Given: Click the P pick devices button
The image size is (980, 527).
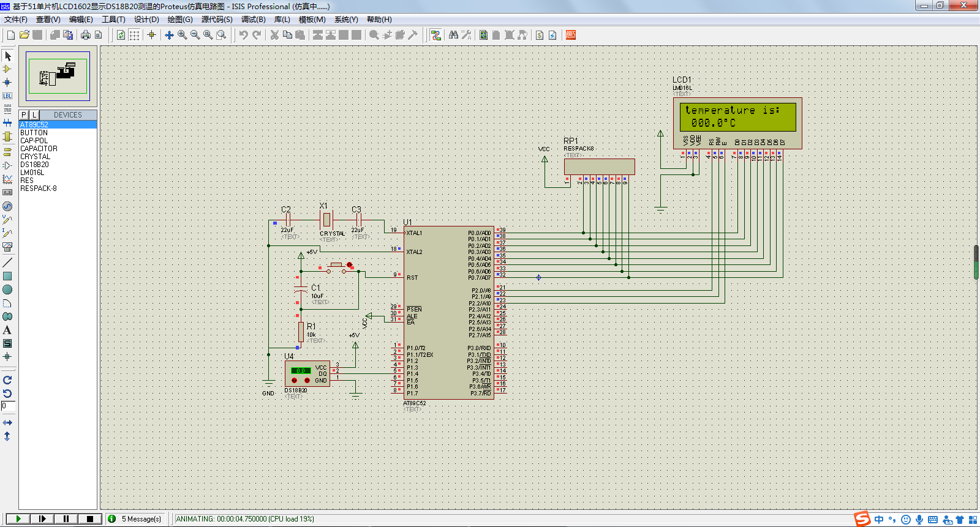Looking at the screenshot, I should (x=24, y=115).
